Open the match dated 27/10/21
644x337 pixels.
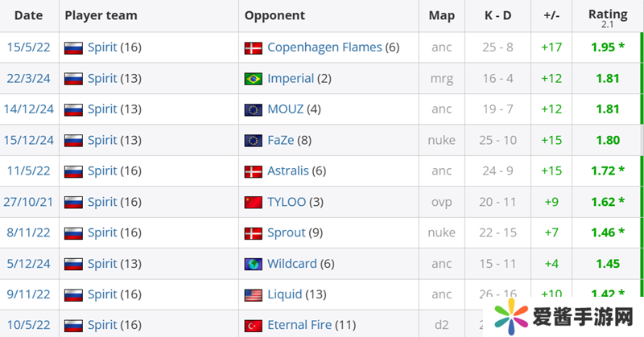28,202
